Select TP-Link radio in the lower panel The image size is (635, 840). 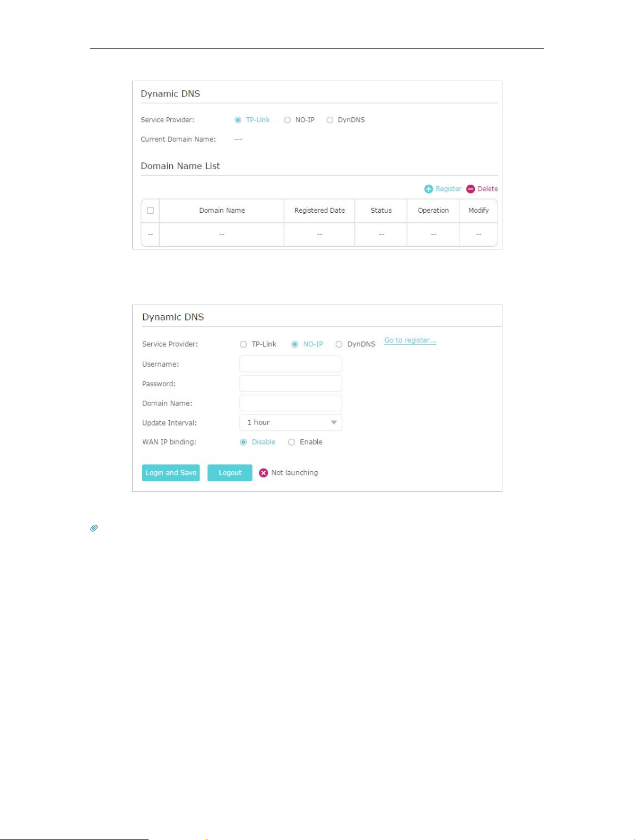pos(243,344)
